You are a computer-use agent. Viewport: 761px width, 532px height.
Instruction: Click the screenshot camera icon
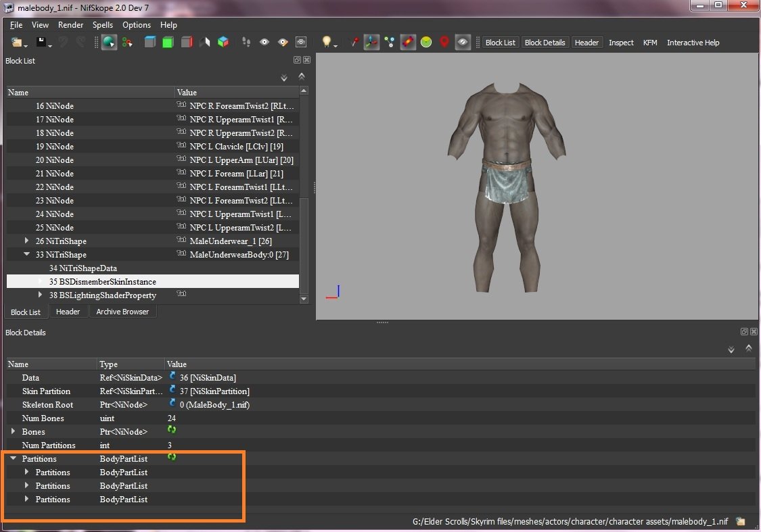pyautogui.click(x=301, y=42)
